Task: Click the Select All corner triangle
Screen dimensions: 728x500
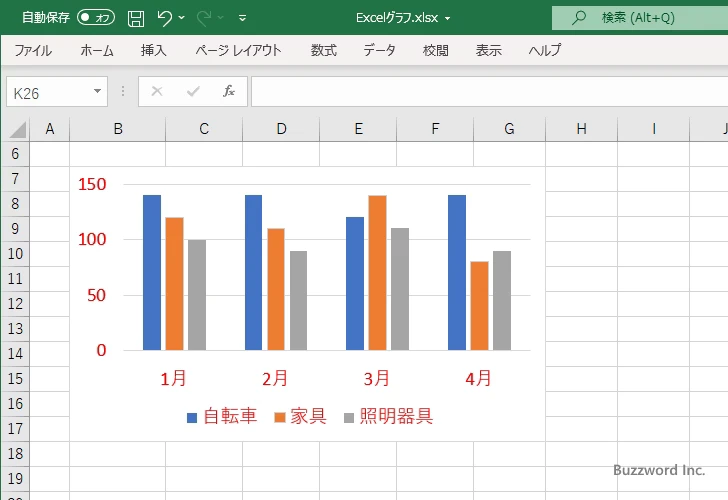Action: (17, 130)
